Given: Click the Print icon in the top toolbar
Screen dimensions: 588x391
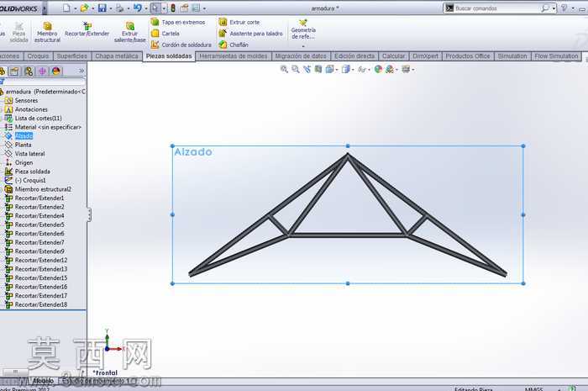Looking at the screenshot, I should tap(119, 8).
